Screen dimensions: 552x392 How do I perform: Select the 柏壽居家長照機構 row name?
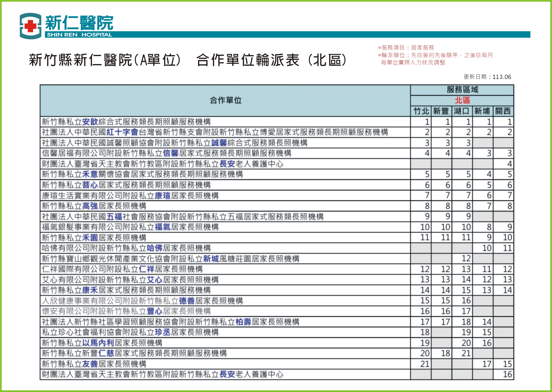coord(170,322)
